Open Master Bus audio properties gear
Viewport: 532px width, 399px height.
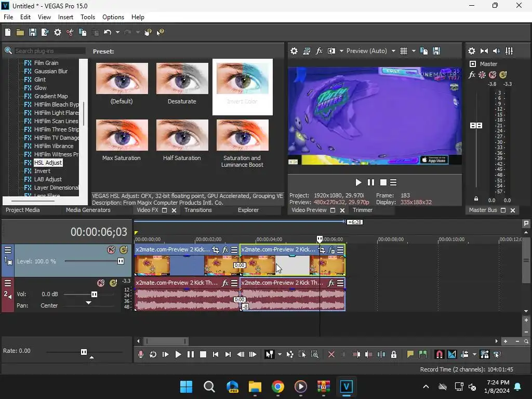472,51
